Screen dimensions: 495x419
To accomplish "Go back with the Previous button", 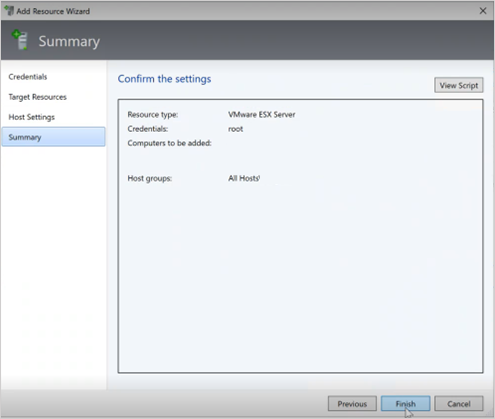I will [352, 404].
